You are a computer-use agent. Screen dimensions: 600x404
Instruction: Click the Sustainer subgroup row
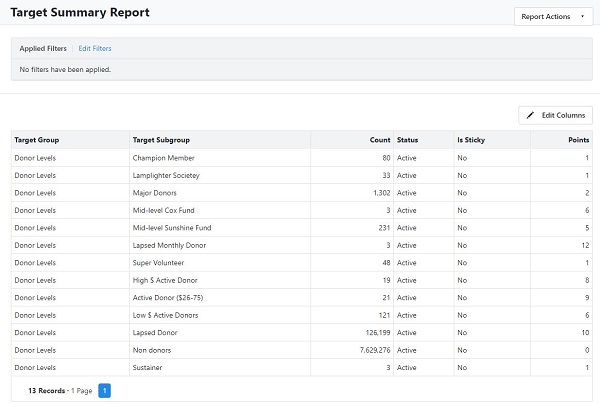302,368
